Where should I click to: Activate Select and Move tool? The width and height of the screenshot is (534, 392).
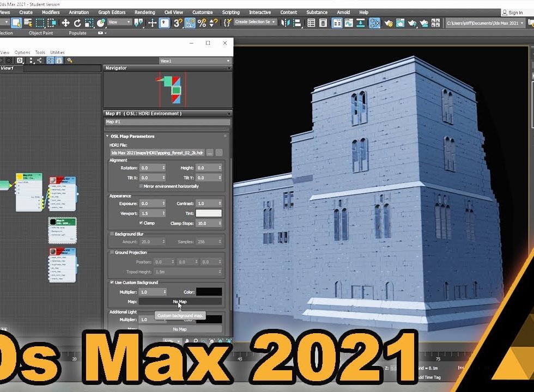(x=65, y=23)
